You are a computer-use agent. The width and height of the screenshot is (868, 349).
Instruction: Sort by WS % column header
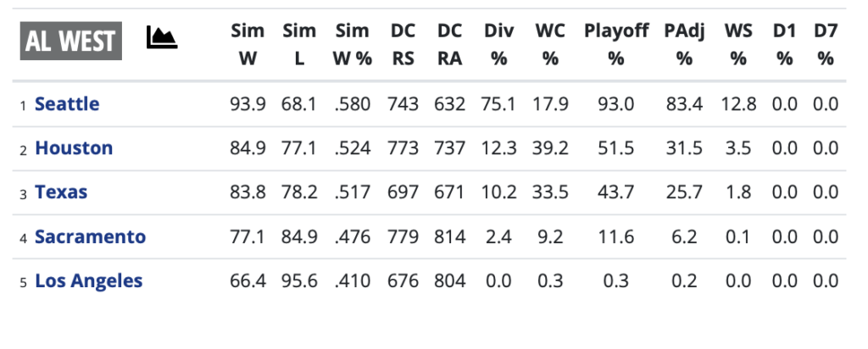coord(738,45)
